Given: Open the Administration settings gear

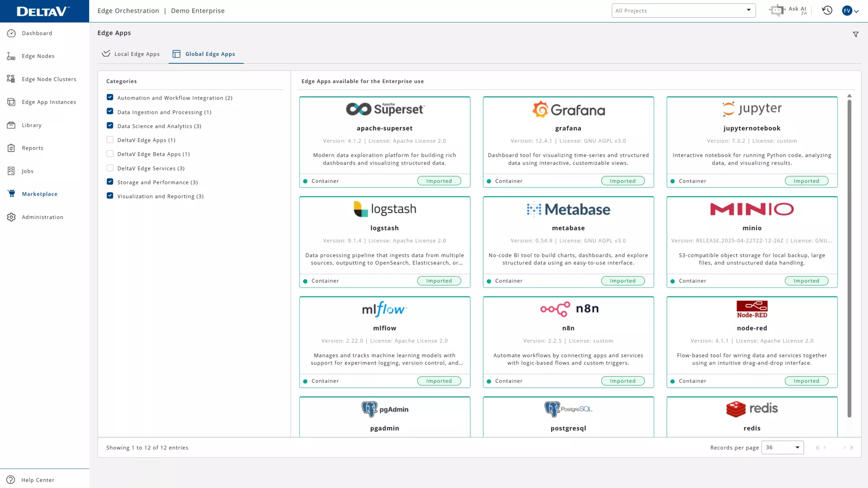Looking at the screenshot, I should [42, 217].
